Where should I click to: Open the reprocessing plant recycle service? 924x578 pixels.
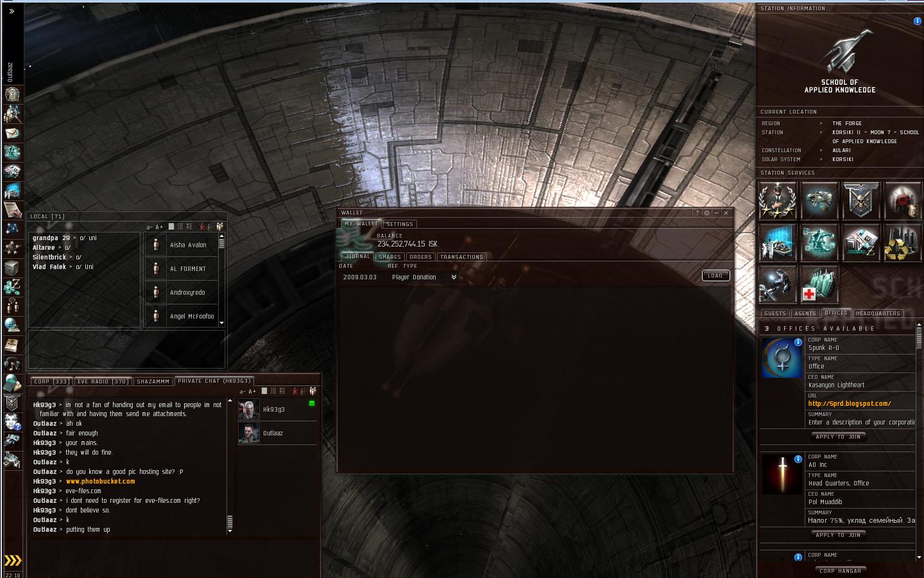point(903,242)
